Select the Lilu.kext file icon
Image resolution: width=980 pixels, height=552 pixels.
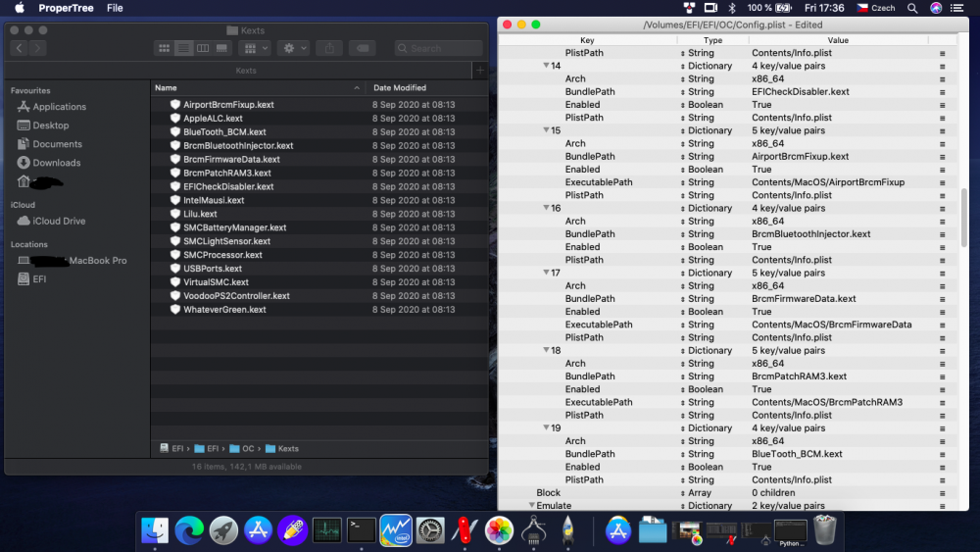pos(175,214)
